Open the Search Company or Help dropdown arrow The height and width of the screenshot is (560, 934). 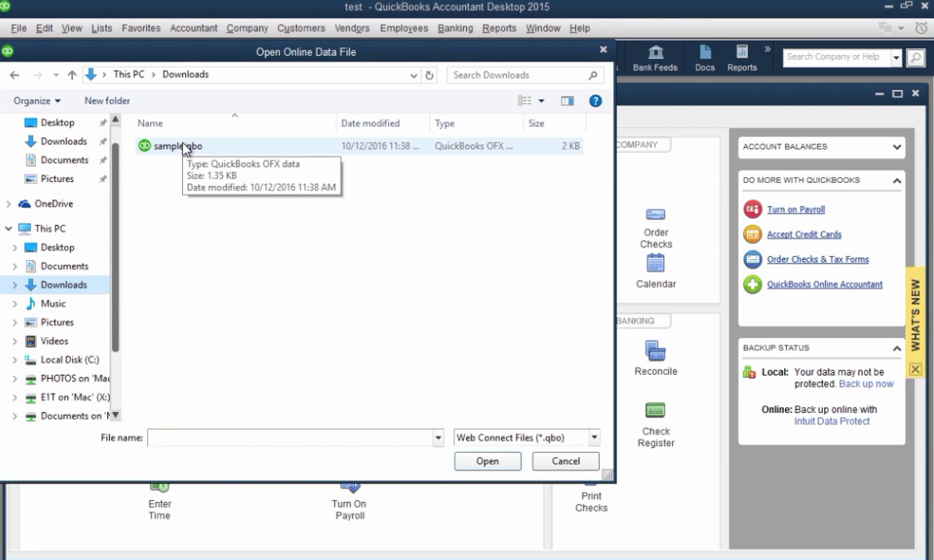coord(896,57)
